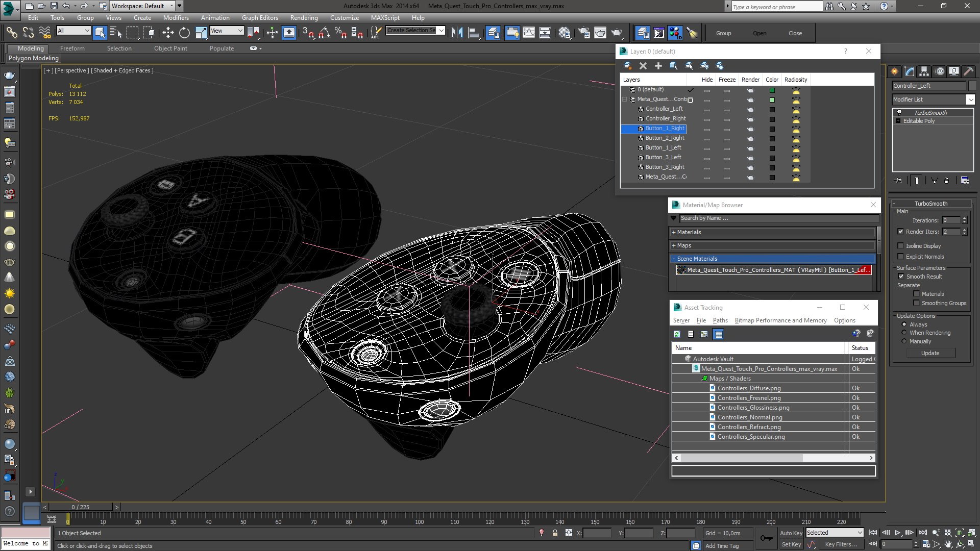Switch to the Freeform ribbon tab

(72, 48)
